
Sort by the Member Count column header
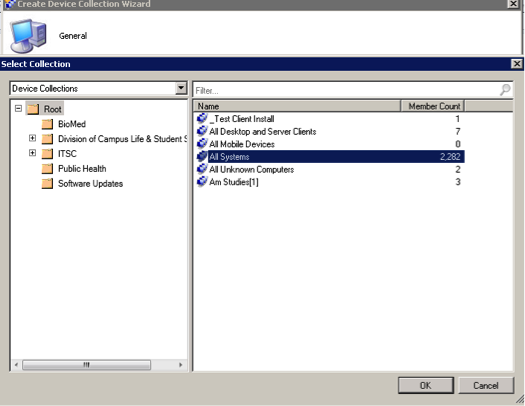(x=432, y=106)
